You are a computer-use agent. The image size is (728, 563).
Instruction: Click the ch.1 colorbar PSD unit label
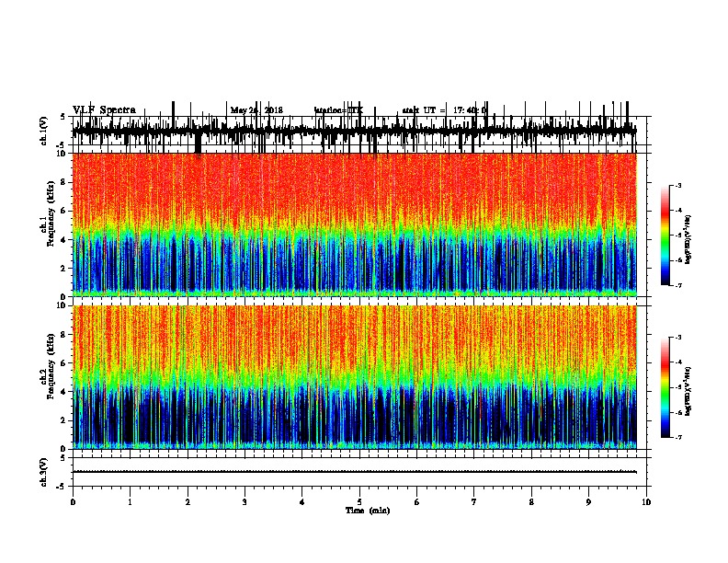tap(688, 240)
